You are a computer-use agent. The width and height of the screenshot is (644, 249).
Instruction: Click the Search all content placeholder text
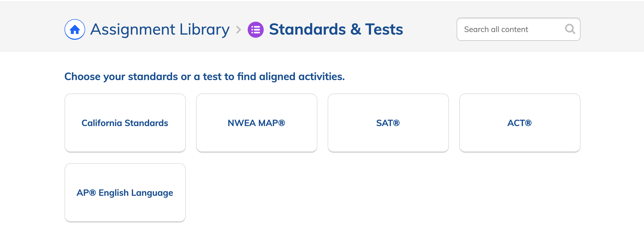(x=496, y=29)
